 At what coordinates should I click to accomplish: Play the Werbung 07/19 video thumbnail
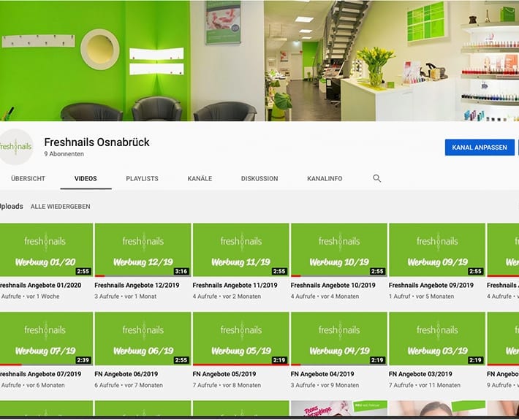click(46, 339)
